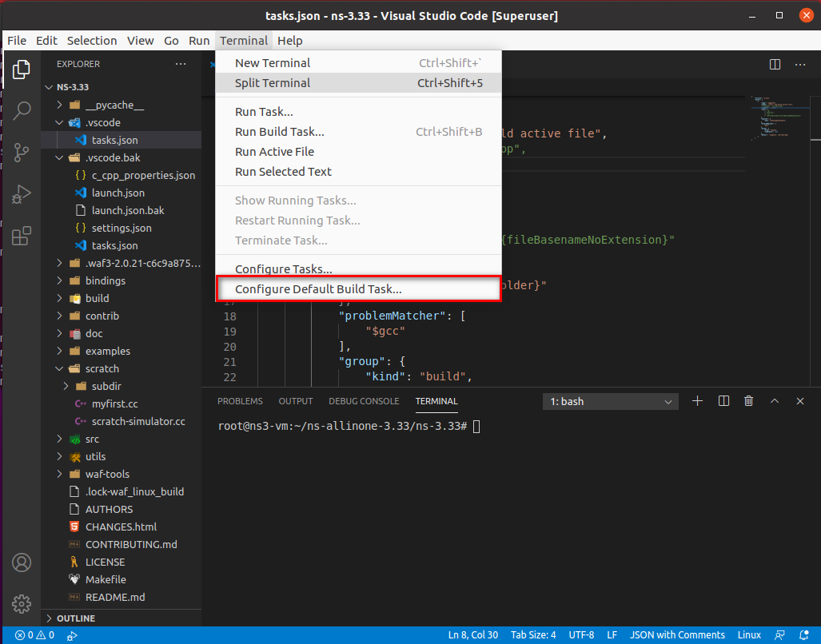The width and height of the screenshot is (821, 644).
Task: Add a new terminal with plus icon
Action: tap(697, 401)
